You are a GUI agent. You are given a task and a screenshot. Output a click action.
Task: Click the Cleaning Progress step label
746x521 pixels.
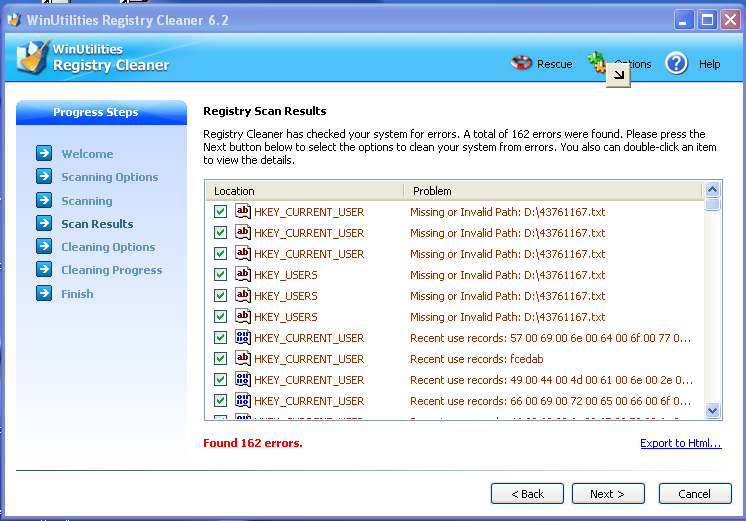tap(112, 270)
